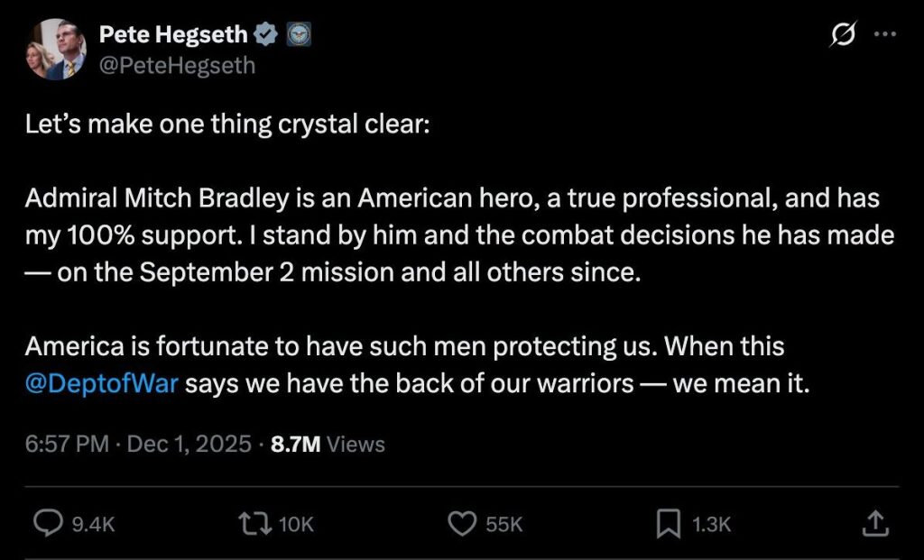Open the Pete Hegseth display name
The image size is (924, 560).
click(171, 36)
